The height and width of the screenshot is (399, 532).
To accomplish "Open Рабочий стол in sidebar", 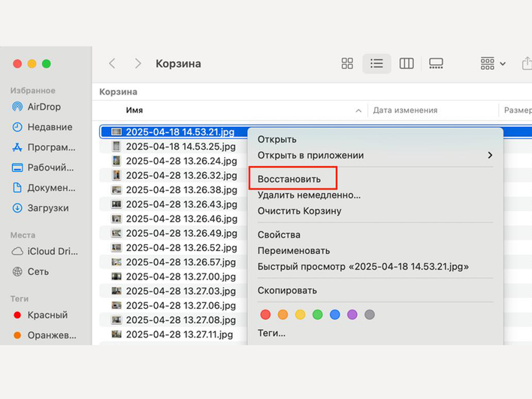I will [43, 168].
